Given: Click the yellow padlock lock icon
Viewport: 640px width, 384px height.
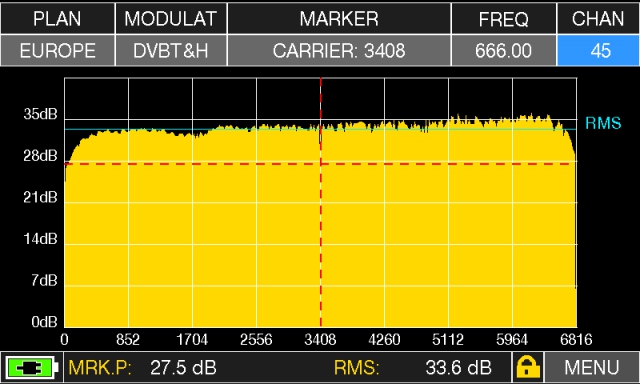Looking at the screenshot, I should pos(527,367).
